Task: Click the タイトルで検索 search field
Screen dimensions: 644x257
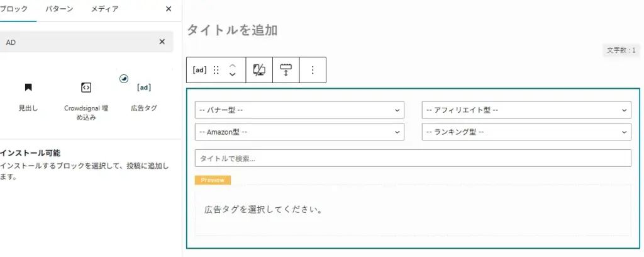Action: tap(413, 158)
